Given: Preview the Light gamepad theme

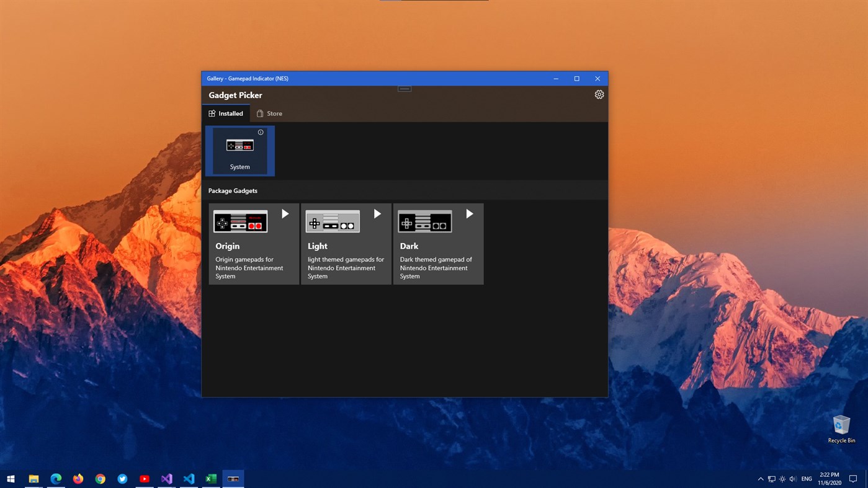Looking at the screenshot, I should [x=377, y=213].
